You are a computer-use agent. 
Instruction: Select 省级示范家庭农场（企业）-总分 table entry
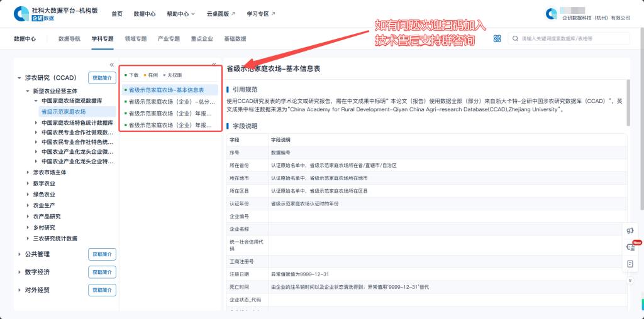pos(171,102)
